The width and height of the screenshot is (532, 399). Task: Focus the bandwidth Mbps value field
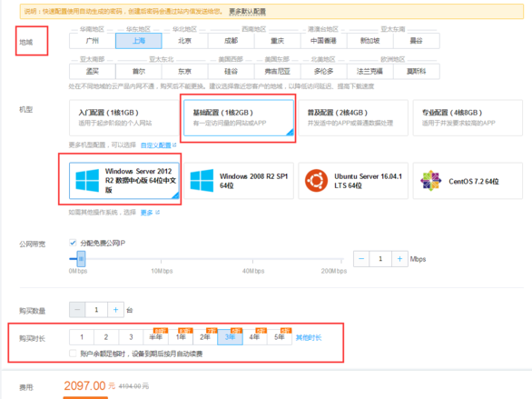coord(380,259)
